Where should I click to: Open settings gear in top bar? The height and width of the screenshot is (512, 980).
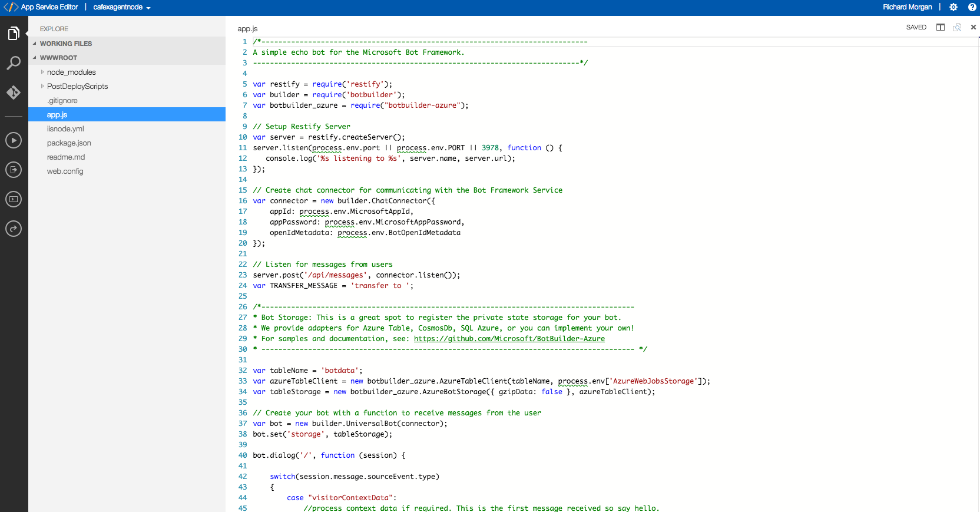tap(953, 7)
